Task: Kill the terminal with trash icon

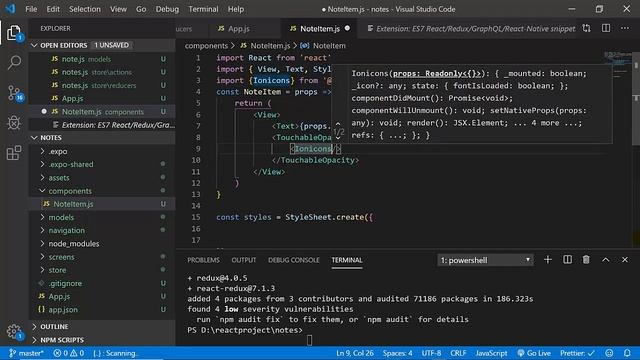Action: [586, 260]
